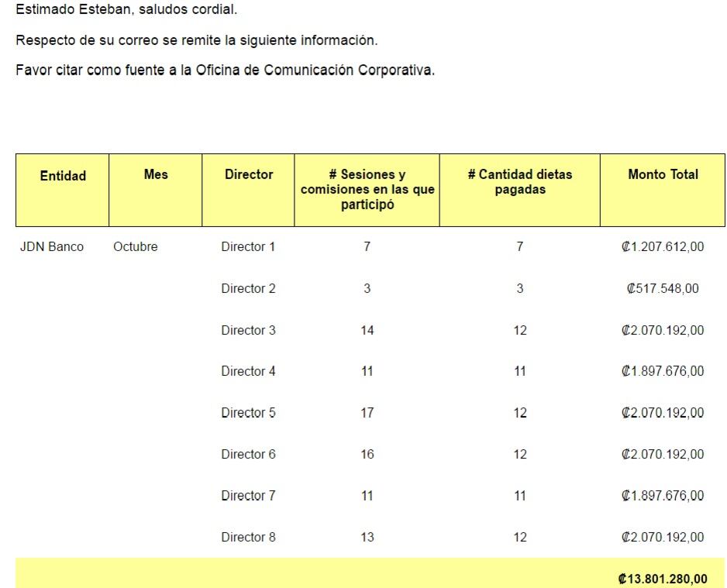Viewport: 727px width, 588px height.
Task: Click the grand total ₡13.801.280,00
Action: pyautogui.click(x=663, y=578)
